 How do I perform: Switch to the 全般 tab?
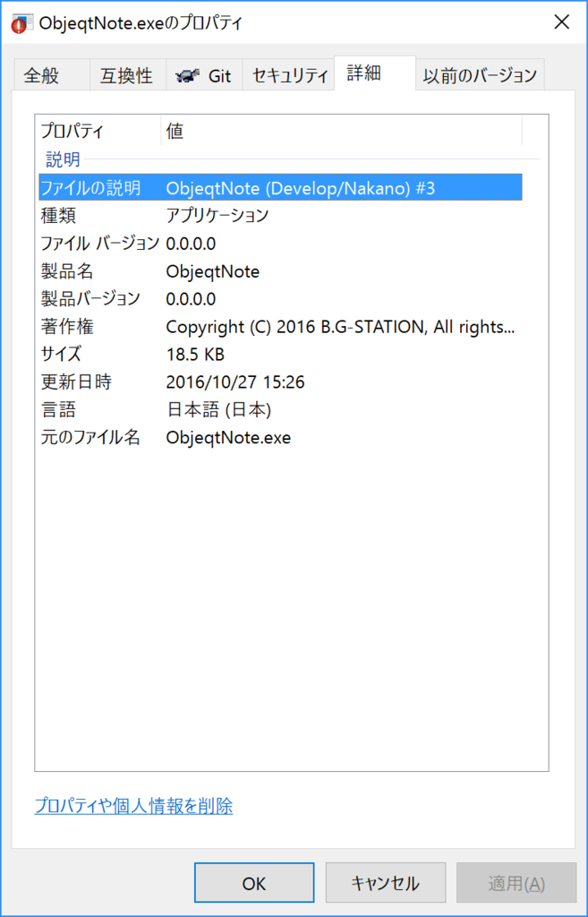point(51,75)
